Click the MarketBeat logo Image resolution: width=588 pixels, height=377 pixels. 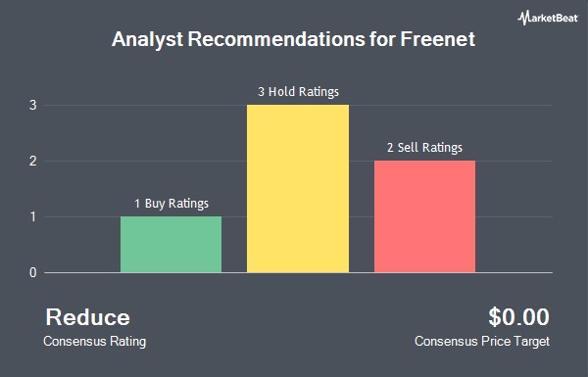point(548,18)
